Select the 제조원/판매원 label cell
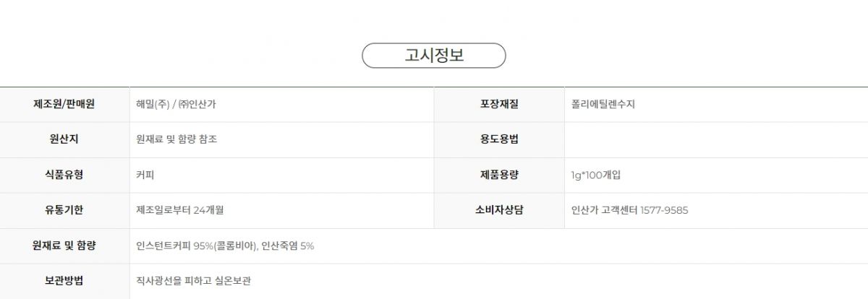The height and width of the screenshot is (299, 868). click(64, 104)
